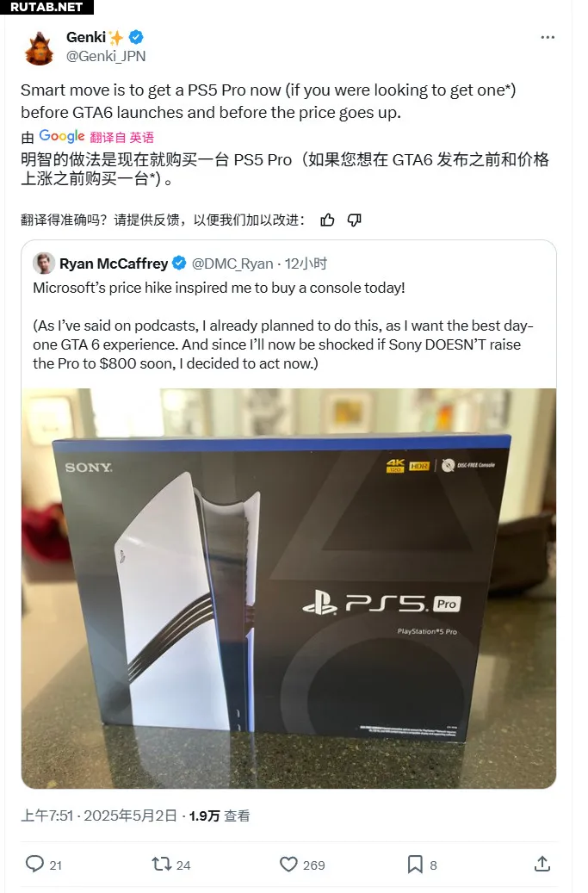The image size is (588, 893).
Task: Like the tweet with the heart icon
Action: coord(288,864)
